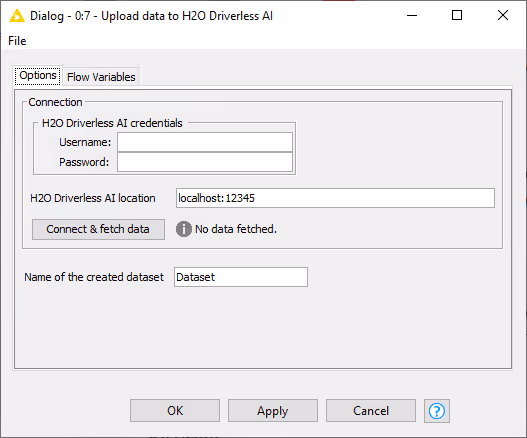The height and width of the screenshot is (438, 527).
Task: Open the blue question mark help button
Action: click(x=437, y=410)
